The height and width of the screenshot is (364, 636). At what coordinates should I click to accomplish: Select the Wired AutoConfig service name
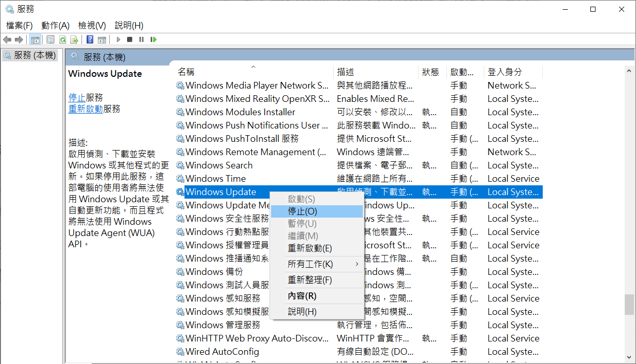(222, 352)
